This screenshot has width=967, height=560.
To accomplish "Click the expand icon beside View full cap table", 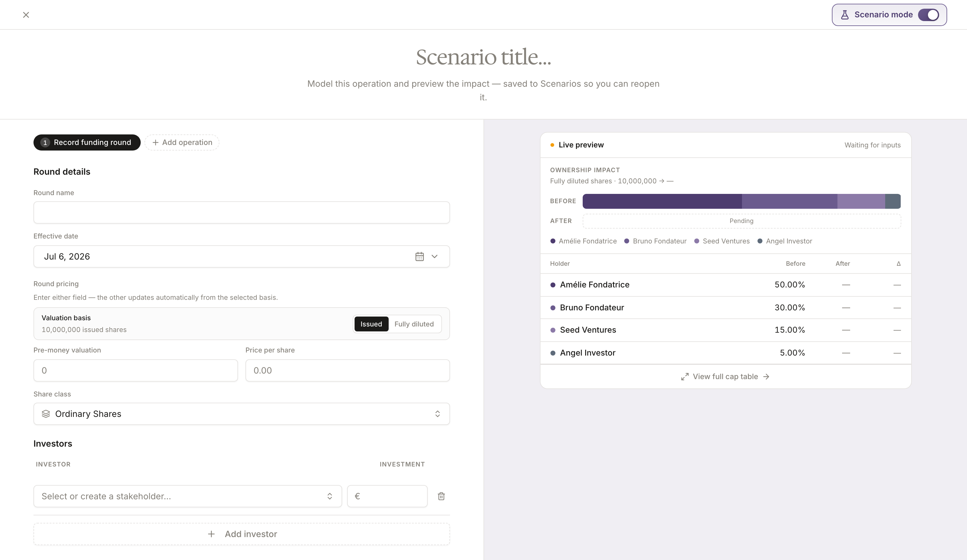I will 685,377.
